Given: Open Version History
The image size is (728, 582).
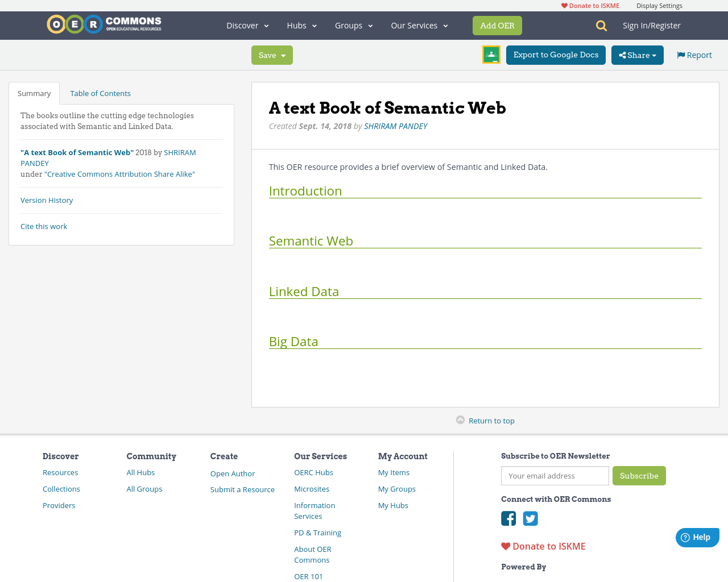Looking at the screenshot, I should (47, 200).
